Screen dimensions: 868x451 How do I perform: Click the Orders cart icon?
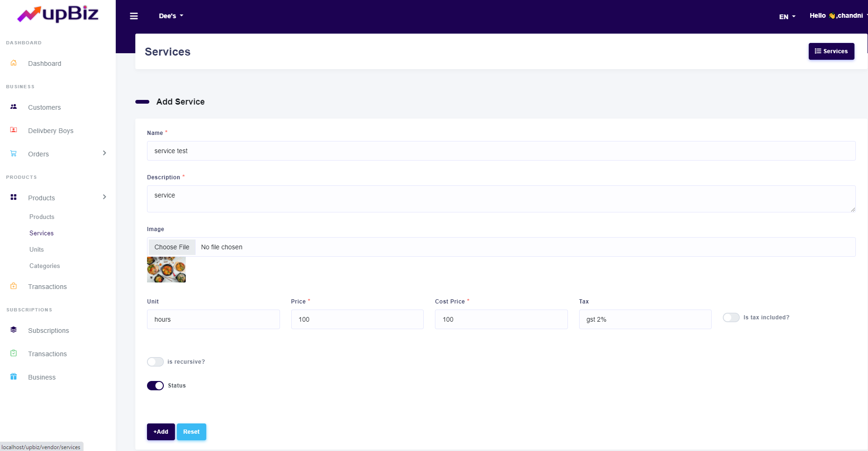point(14,154)
